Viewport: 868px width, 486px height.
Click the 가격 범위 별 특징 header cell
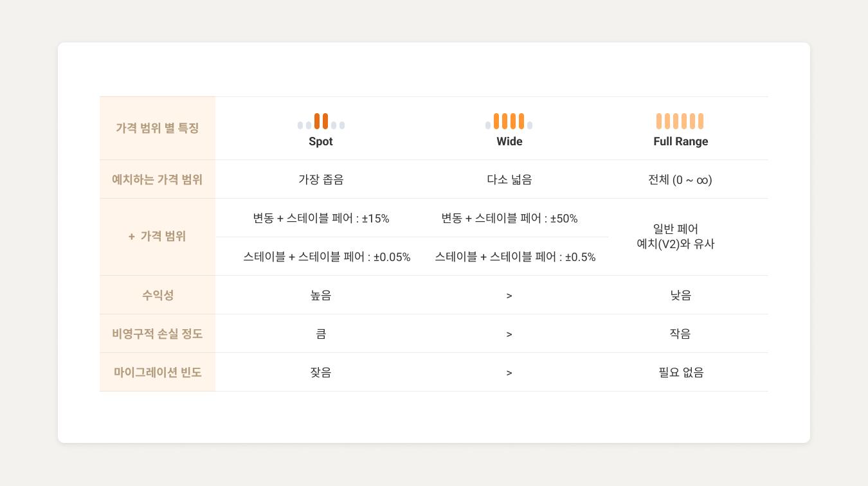tap(158, 128)
